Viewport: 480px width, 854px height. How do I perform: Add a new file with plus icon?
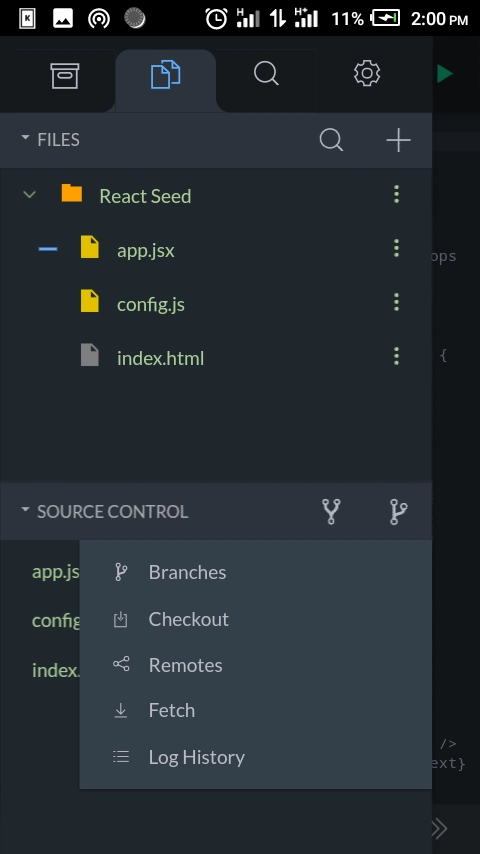[398, 140]
